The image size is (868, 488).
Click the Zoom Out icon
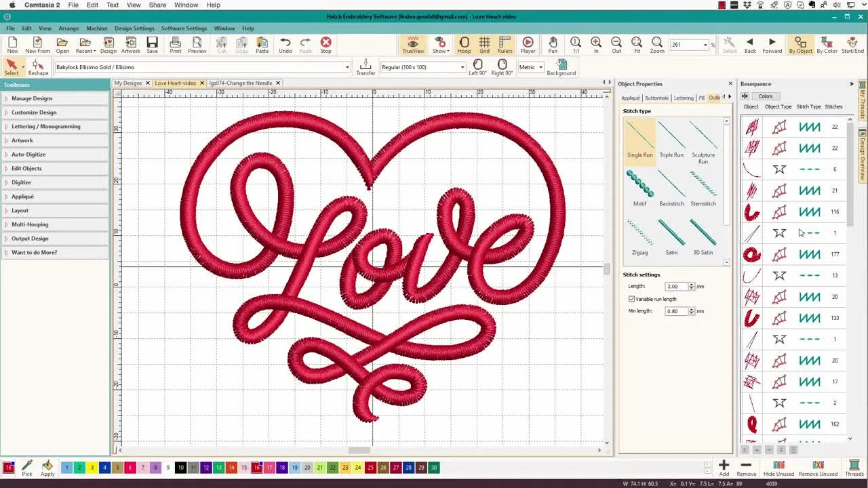click(x=616, y=45)
